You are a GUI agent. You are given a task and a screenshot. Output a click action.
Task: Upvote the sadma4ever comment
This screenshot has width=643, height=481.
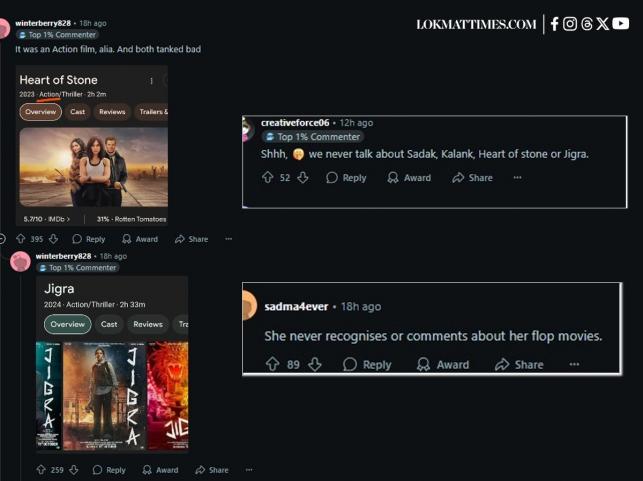pyautogui.click(x=272, y=365)
